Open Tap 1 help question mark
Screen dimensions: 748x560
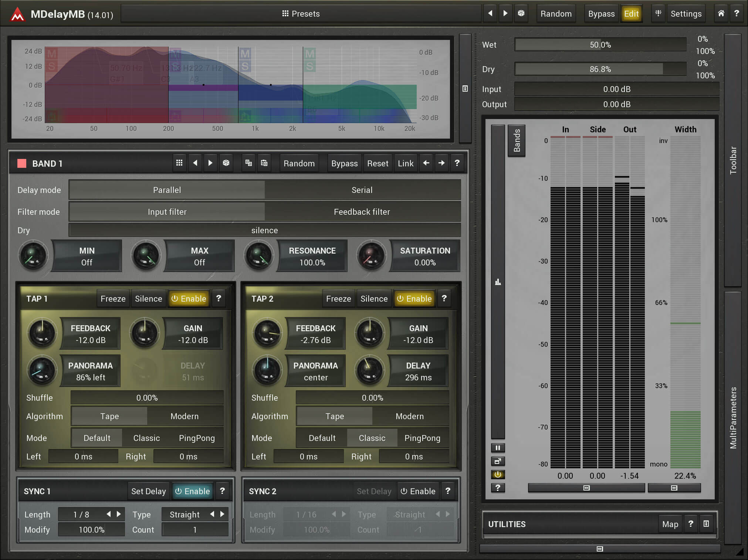coord(219,298)
